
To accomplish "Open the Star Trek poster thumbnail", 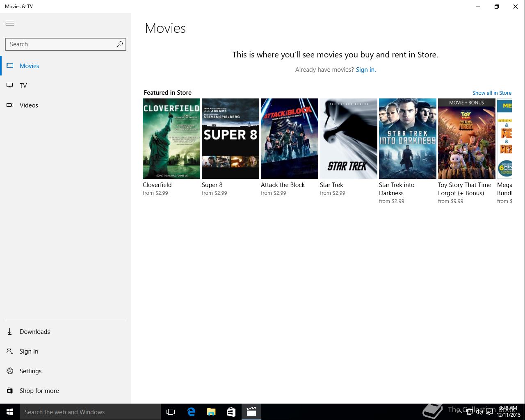I will [349, 139].
